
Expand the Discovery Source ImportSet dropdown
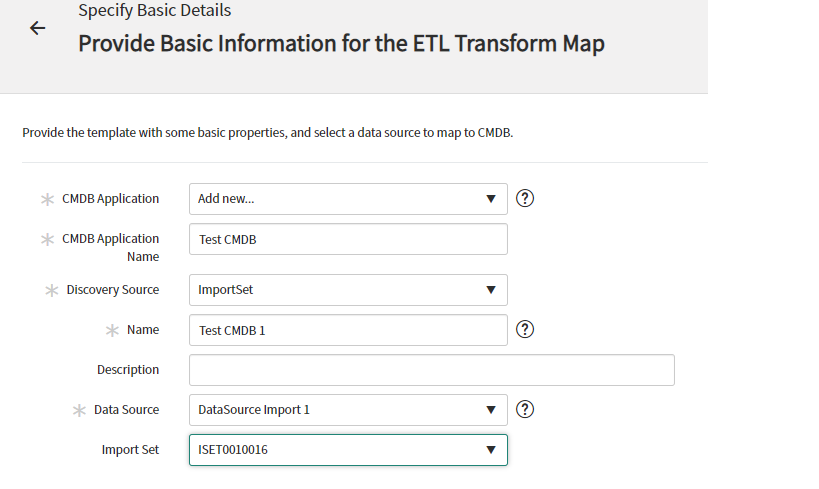(x=348, y=290)
